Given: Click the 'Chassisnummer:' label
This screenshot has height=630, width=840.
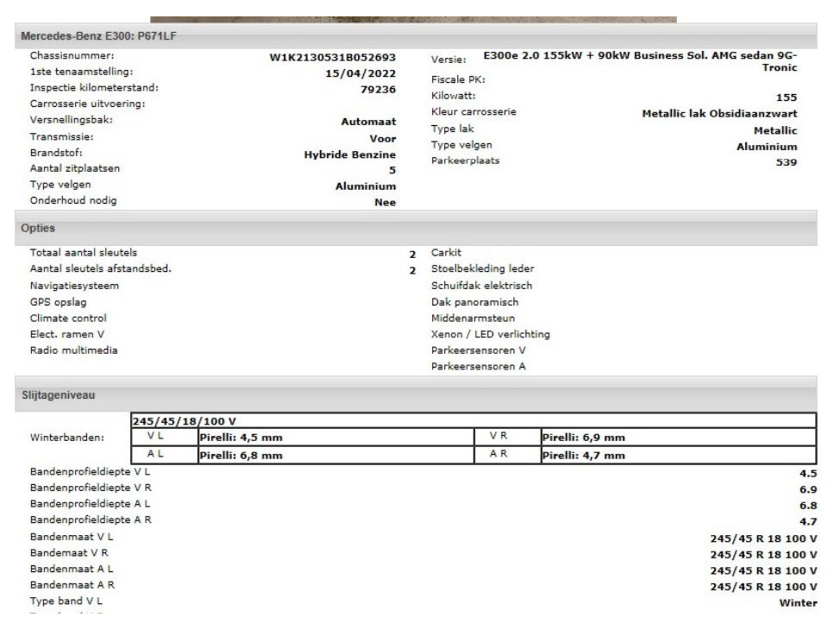Looking at the screenshot, I should tap(72, 56).
